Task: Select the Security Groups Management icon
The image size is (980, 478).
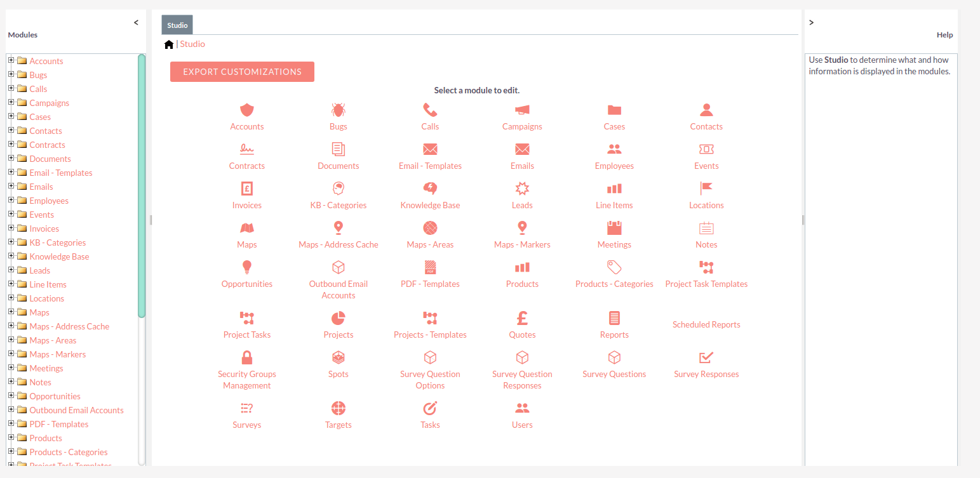Action: [246, 357]
